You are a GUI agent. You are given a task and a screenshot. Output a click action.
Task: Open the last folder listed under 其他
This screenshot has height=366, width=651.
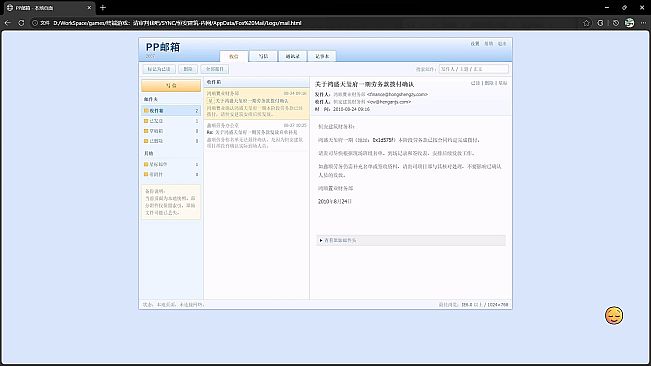tap(171, 174)
